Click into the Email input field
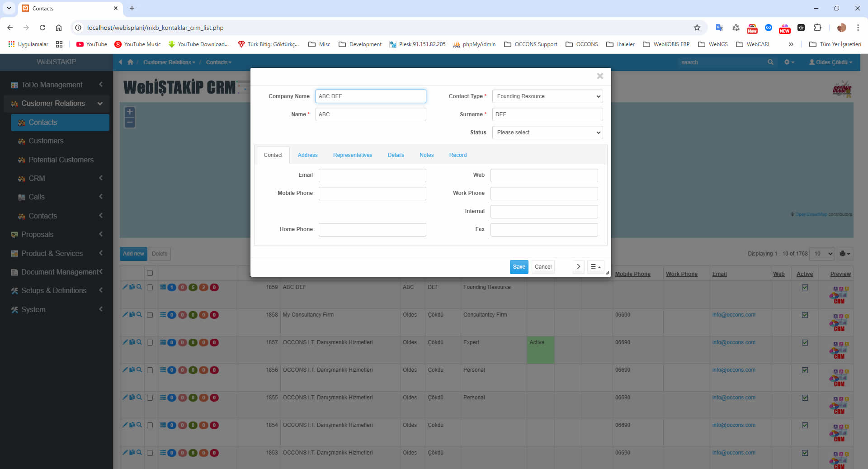Screen dimensions: 868x469 pos(372,175)
